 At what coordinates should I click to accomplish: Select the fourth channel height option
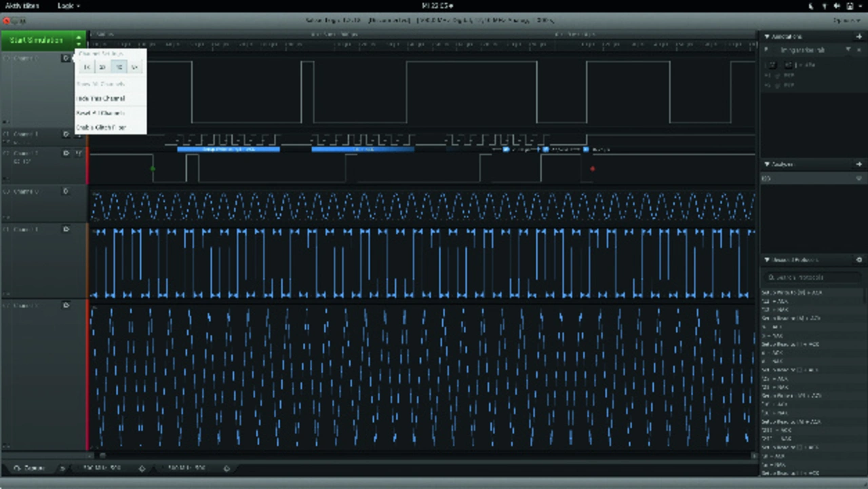coord(134,66)
